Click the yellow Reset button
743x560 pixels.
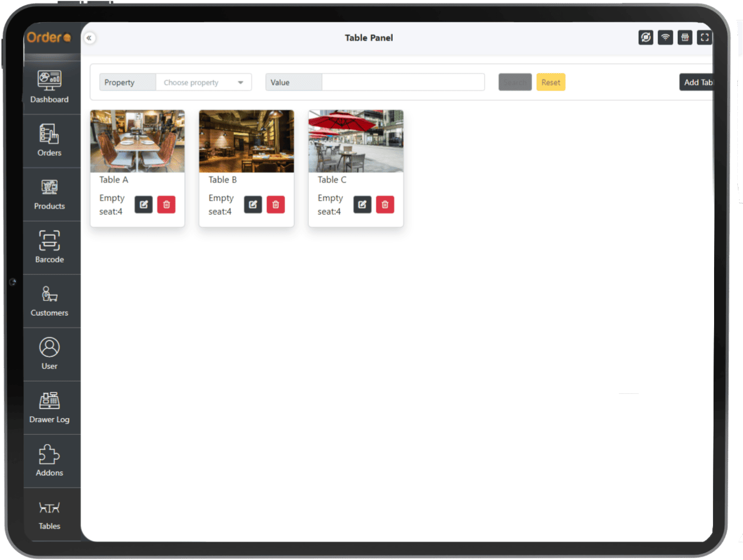tap(551, 82)
